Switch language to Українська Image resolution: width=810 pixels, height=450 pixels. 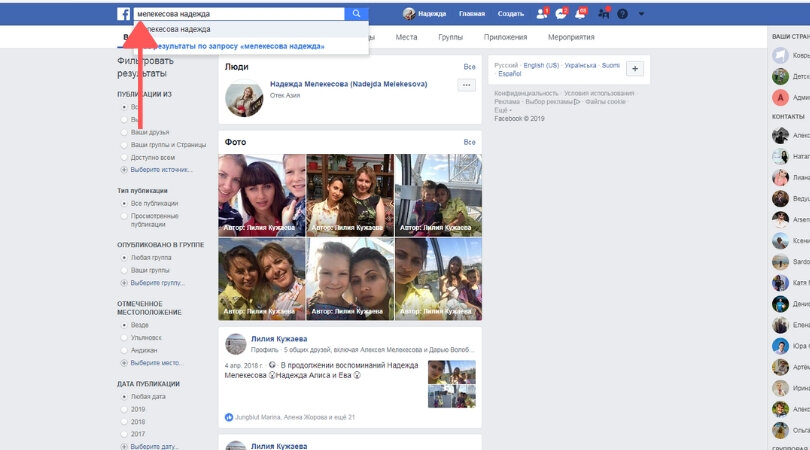581,66
